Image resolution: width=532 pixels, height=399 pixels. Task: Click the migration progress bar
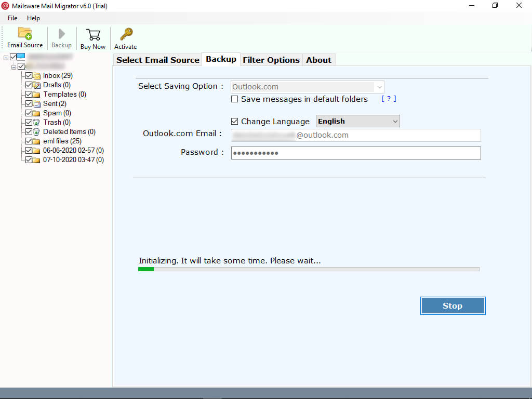[x=309, y=269]
